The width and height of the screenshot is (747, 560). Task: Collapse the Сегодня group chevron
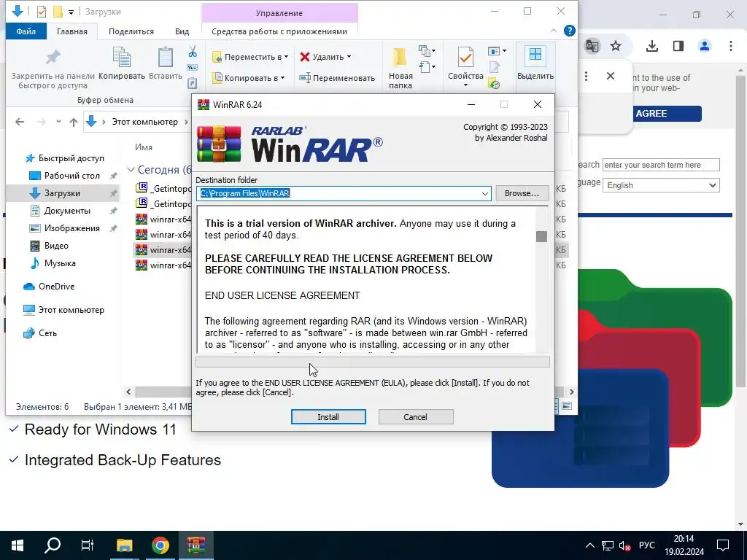pyautogui.click(x=131, y=169)
